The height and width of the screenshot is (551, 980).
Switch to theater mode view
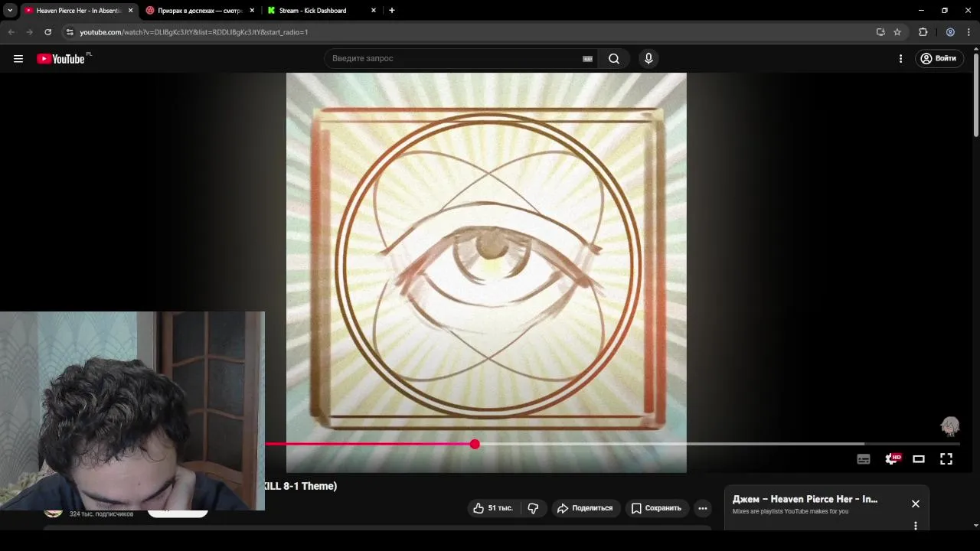coord(919,459)
